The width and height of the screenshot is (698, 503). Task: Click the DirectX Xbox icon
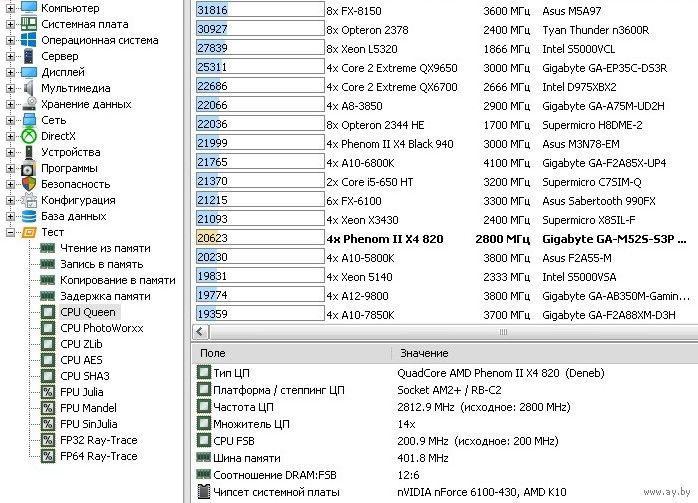(29, 136)
